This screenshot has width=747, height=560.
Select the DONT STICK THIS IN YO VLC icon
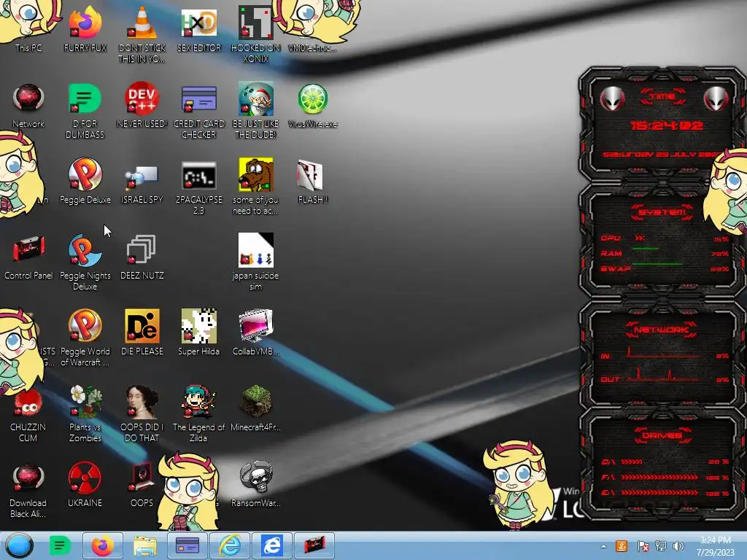(x=142, y=34)
